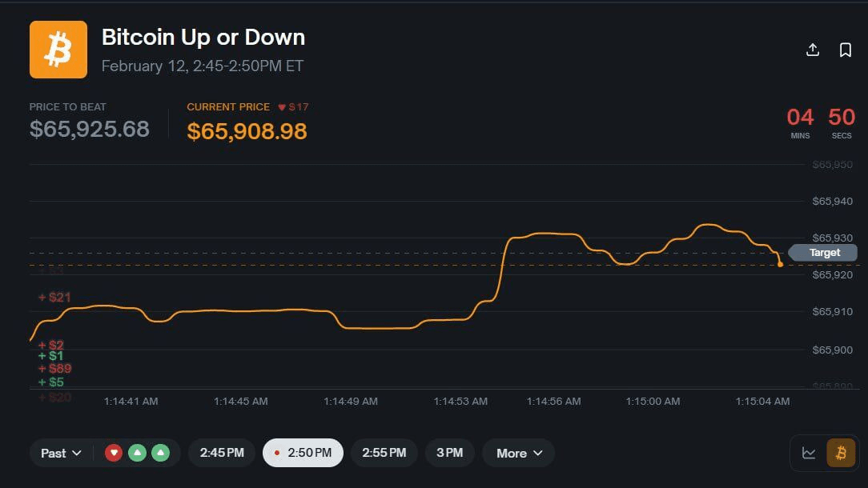Choose the 3 PM time slot
The height and width of the screenshot is (488, 868).
449,453
